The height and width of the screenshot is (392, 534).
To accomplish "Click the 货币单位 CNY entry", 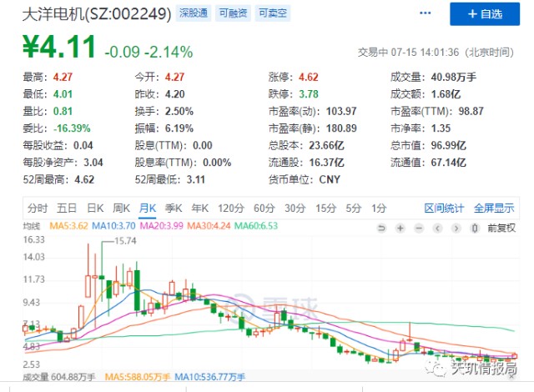I will (x=305, y=179).
